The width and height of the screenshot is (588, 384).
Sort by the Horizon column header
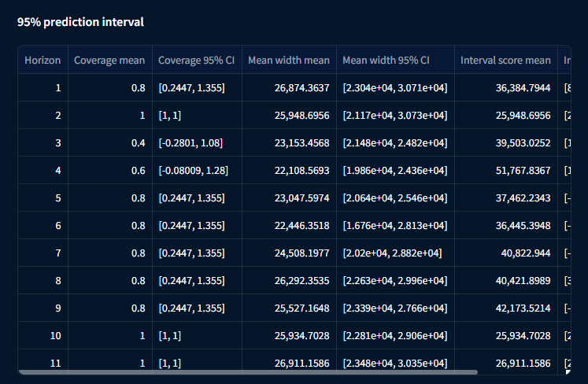pos(43,60)
